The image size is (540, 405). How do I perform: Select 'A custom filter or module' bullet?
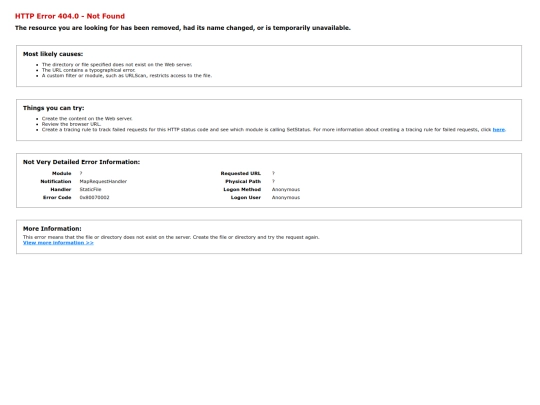(x=127, y=75)
